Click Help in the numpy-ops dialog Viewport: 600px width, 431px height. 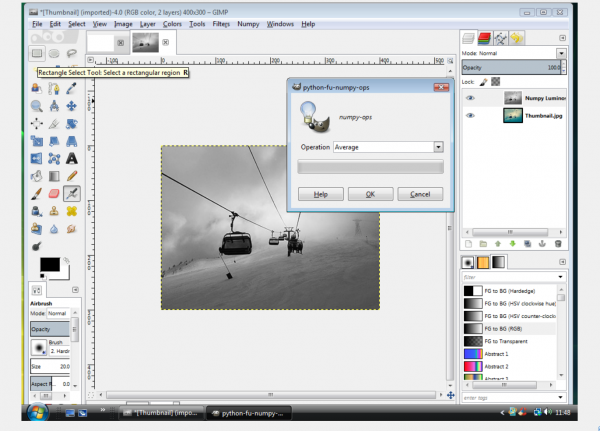(321, 194)
